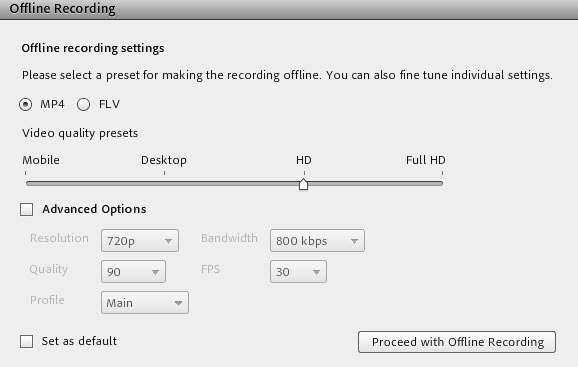Screen dimensions: 578x367
Task: Click the Full HD preset label
Action: [426, 160]
